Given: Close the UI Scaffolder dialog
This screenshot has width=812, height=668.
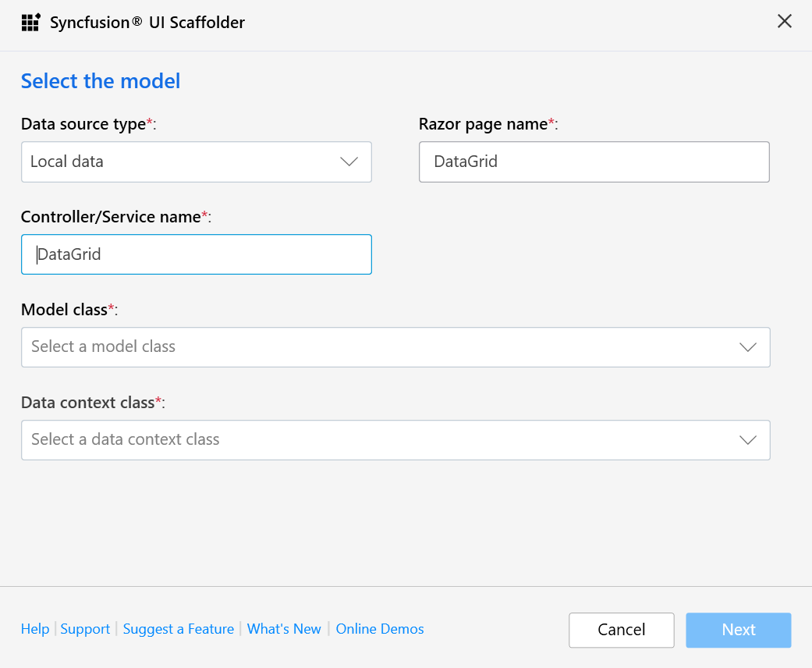Looking at the screenshot, I should tap(785, 22).
